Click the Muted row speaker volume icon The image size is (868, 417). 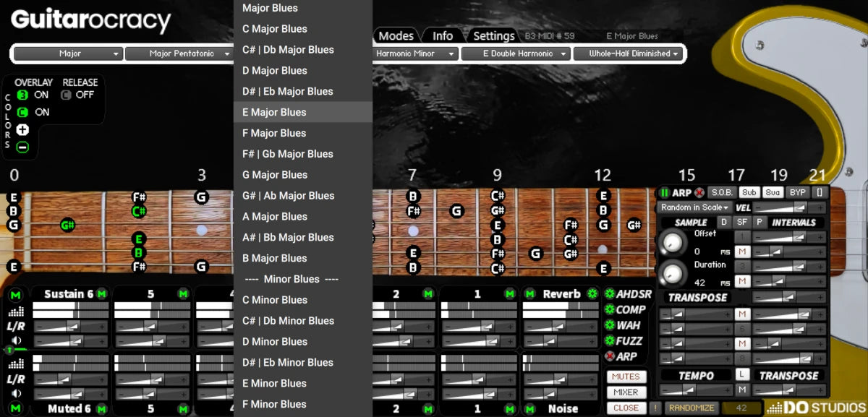(15, 393)
